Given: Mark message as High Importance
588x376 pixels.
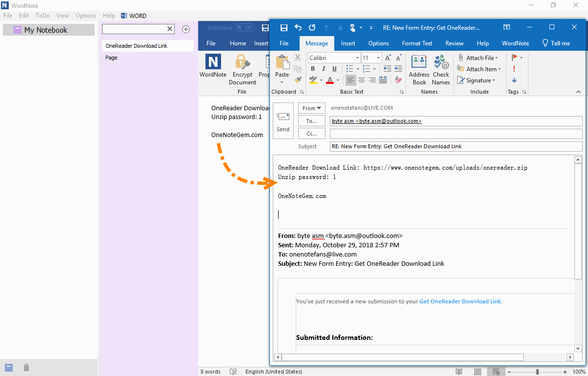Looking at the screenshot, I should (x=514, y=69).
